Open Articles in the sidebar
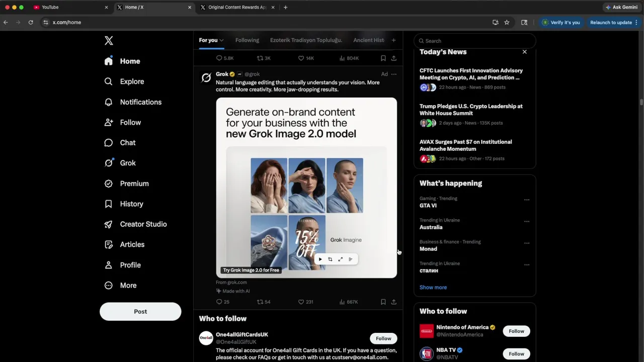This screenshot has width=644, height=362. tap(124, 244)
